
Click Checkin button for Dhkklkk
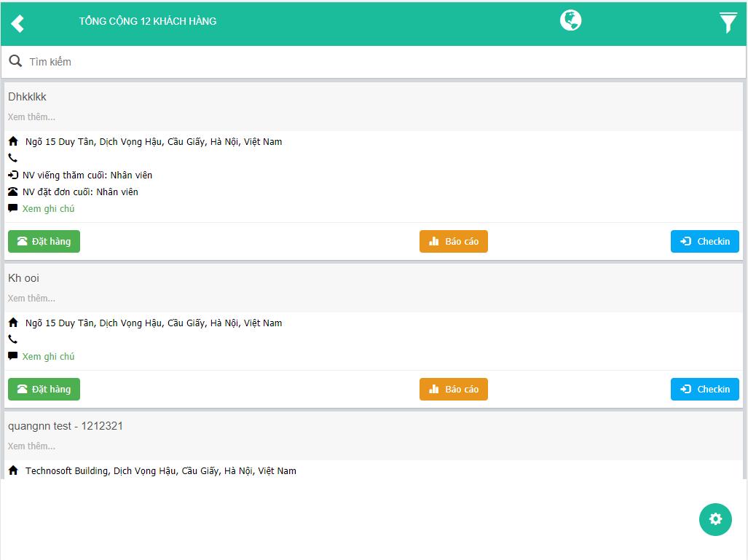704,241
